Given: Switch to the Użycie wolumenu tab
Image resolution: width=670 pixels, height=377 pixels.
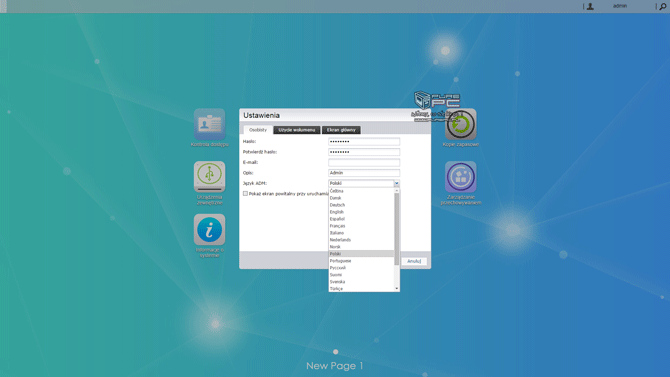Looking at the screenshot, I should tap(297, 130).
